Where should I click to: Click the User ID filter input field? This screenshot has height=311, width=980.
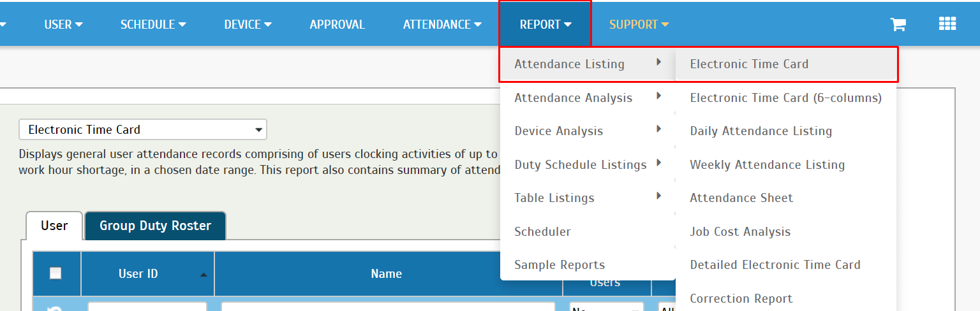click(x=147, y=307)
